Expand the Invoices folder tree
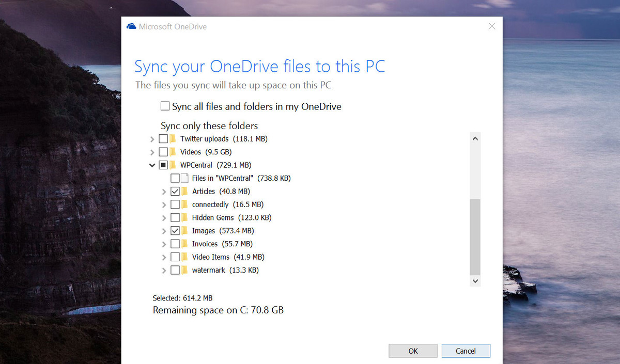Viewport: 620px width, 364px height. click(164, 243)
